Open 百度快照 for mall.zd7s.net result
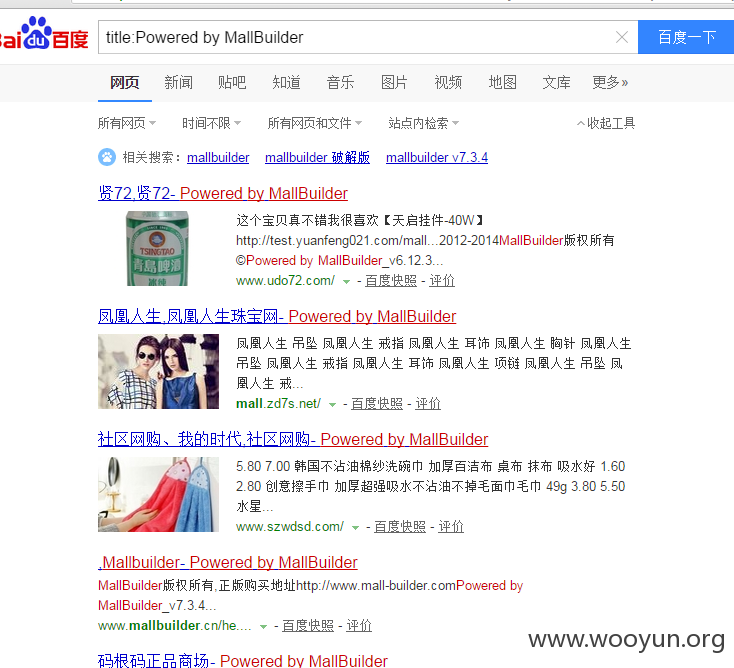Image resolution: width=734 pixels, height=668 pixels. [377, 404]
